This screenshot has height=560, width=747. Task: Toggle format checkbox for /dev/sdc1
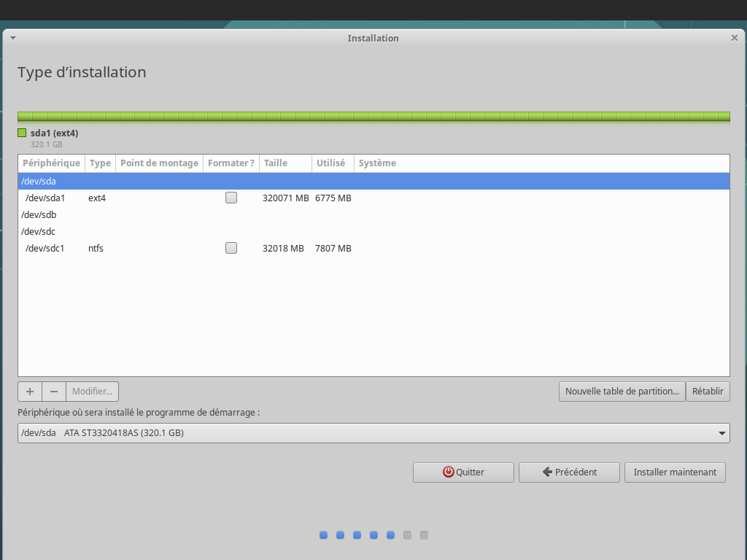coord(231,248)
